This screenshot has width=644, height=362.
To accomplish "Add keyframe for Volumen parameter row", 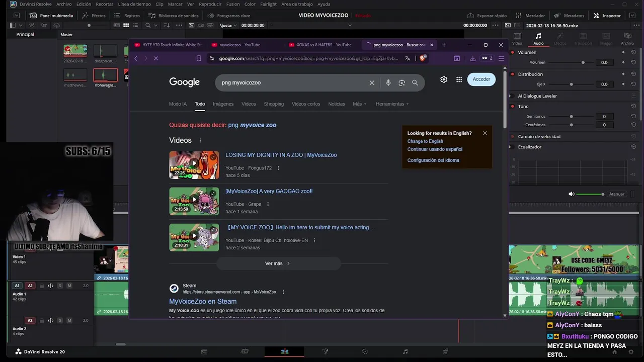I will point(623,62).
